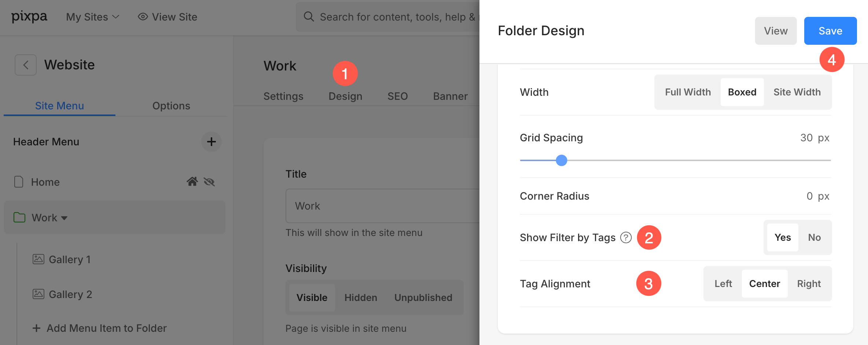The image size is (868, 345).
Task: Select Hidden visibility option
Action: (361, 298)
